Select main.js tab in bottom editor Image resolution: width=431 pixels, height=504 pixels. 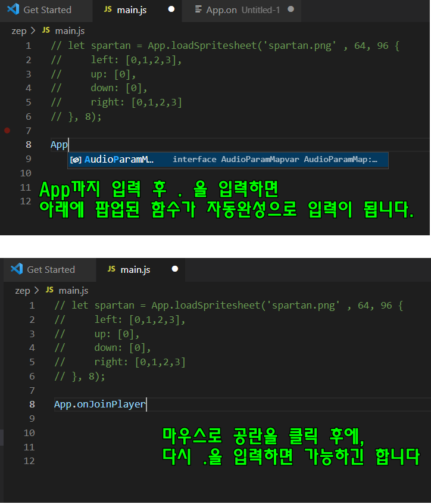[x=140, y=270]
